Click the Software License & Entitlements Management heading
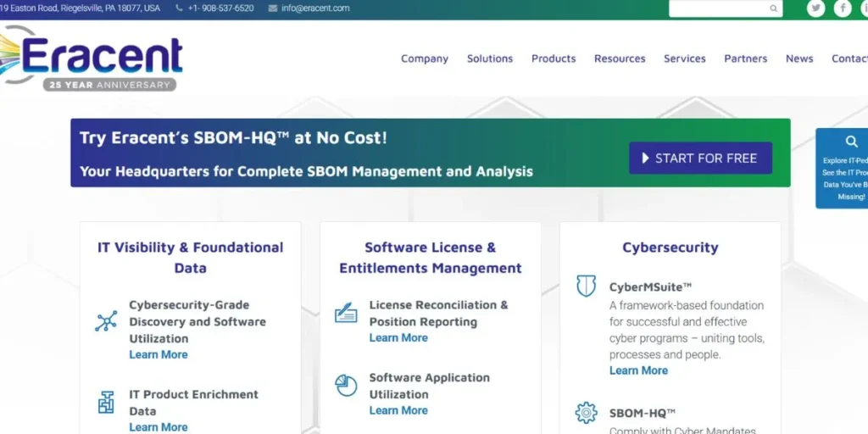868x434 pixels. tap(431, 258)
